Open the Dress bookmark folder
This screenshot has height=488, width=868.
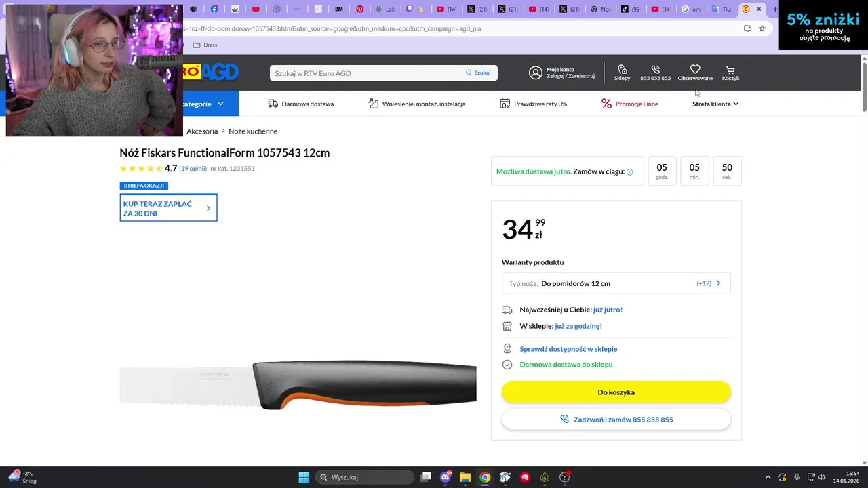205,45
